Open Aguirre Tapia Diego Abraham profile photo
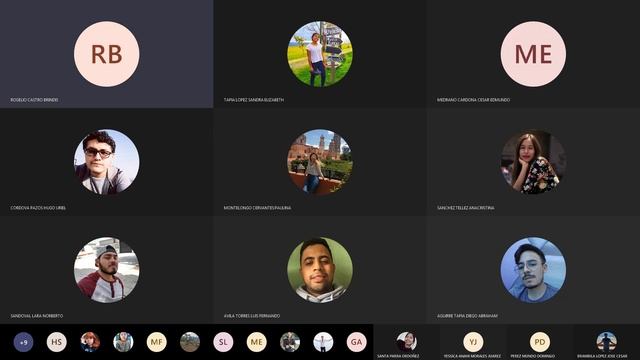Screen dimensions: 640x360 [533, 270]
